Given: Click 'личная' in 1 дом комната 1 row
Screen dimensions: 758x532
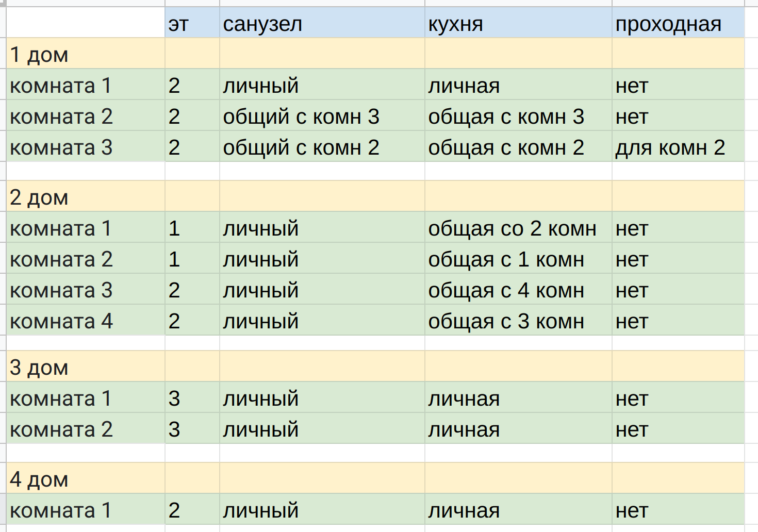Looking at the screenshot, I should (x=518, y=85).
